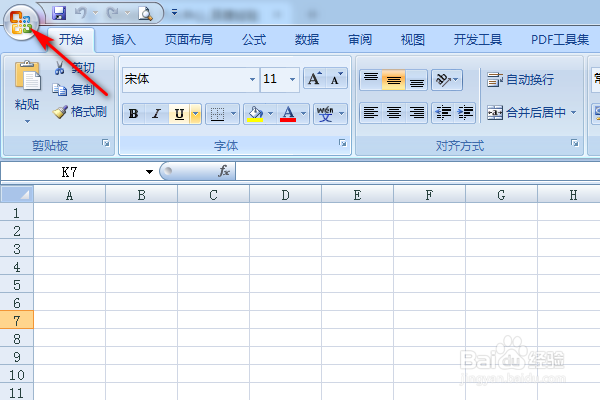Toggle 自动换行 wrap text
This screenshot has width=600, height=400.
[x=520, y=80]
